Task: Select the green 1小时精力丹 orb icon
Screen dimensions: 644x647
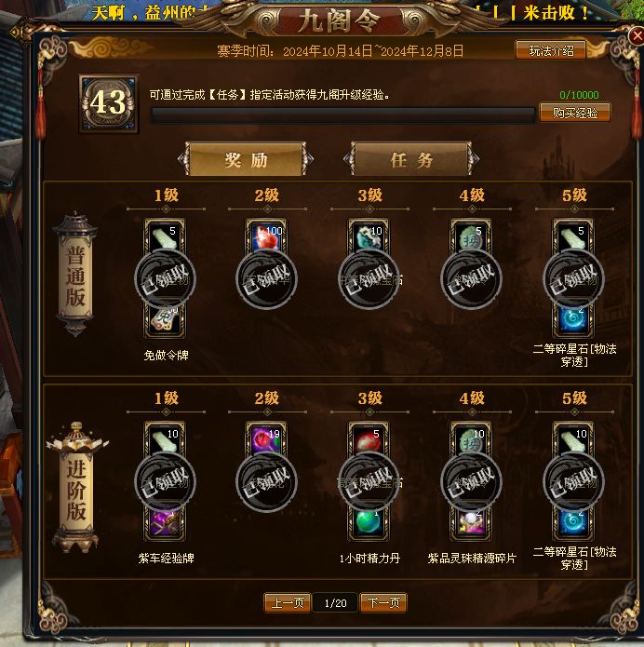Action: coord(369,522)
